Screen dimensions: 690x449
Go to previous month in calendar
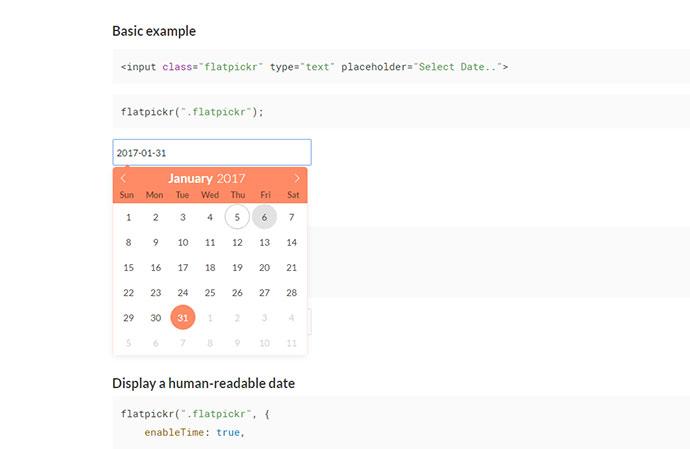[124, 179]
